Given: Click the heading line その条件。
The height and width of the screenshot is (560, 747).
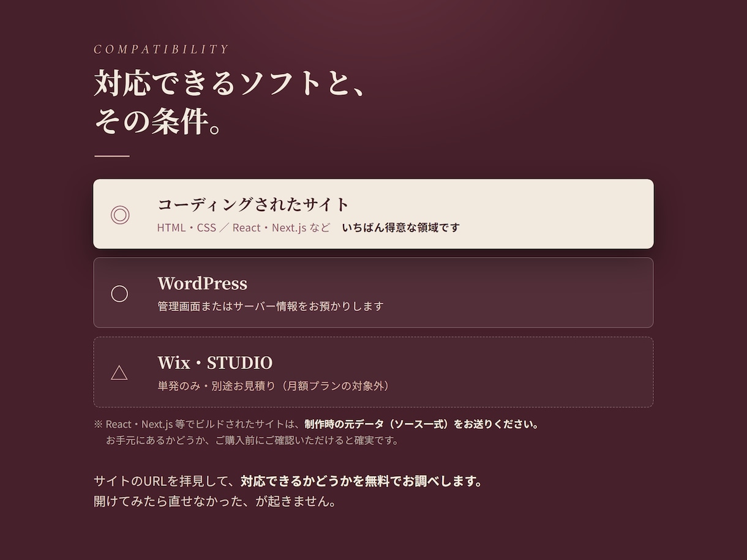Looking at the screenshot, I should coord(159,121).
